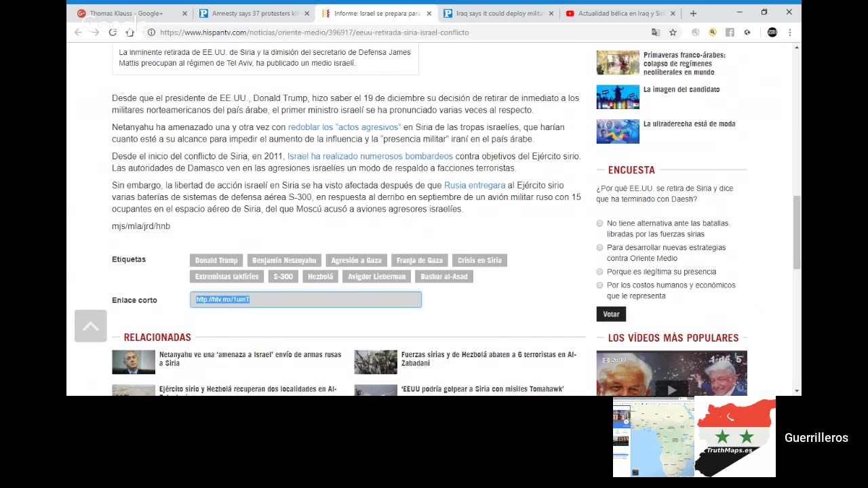Open the Chrome three-dot menu
The height and width of the screenshot is (488, 868).
pos(789,32)
